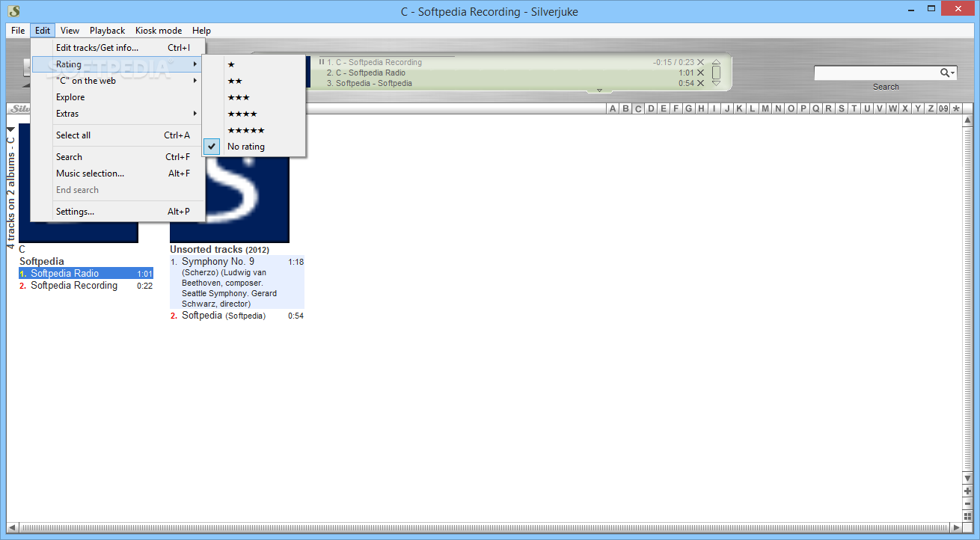Click the asterisk index button

pyautogui.click(x=956, y=108)
